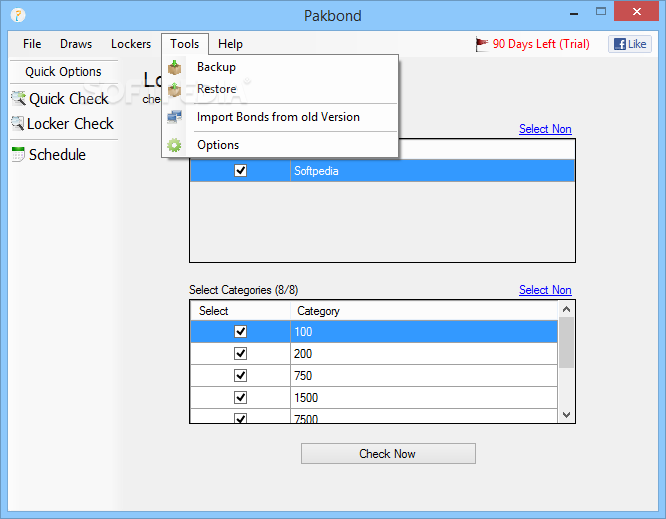Click the Schedule calendar icon
Screen dimensions: 666x519
point(18,155)
